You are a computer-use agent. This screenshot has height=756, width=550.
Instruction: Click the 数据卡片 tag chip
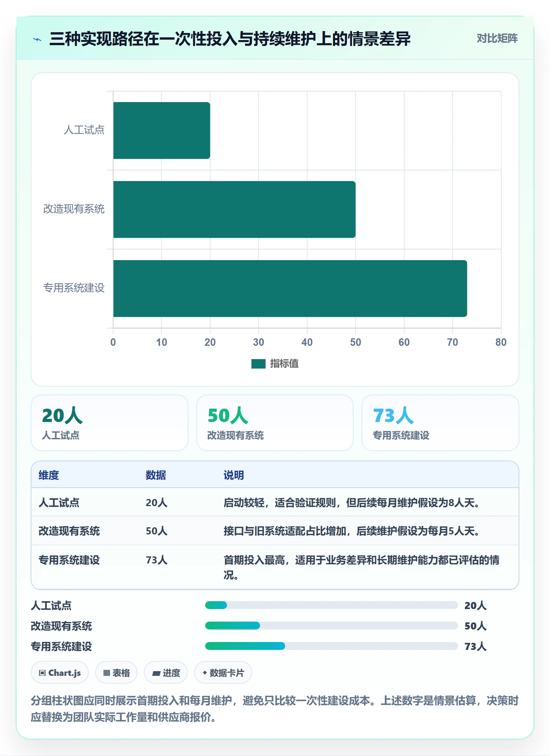tap(223, 673)
